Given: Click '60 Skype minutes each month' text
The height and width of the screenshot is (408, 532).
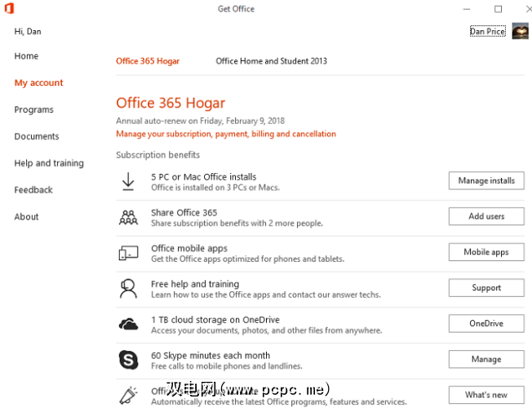Looking at the screenshot, I should click(211, 356).
